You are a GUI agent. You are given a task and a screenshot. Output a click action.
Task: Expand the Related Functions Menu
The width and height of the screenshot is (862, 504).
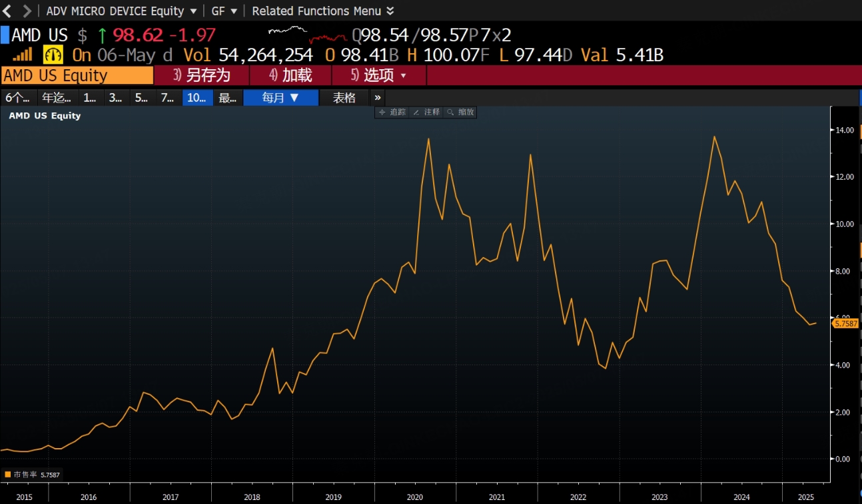pos(323,11)
